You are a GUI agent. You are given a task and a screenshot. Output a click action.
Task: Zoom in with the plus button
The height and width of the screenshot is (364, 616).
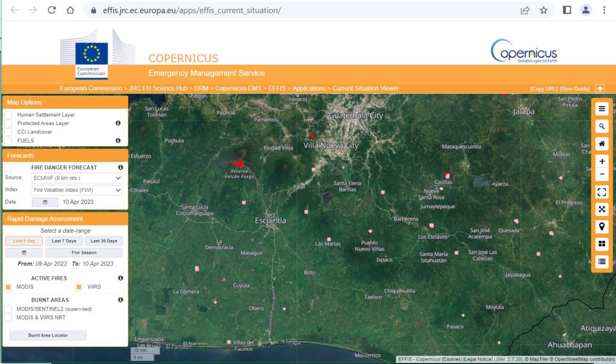[602, 161]
